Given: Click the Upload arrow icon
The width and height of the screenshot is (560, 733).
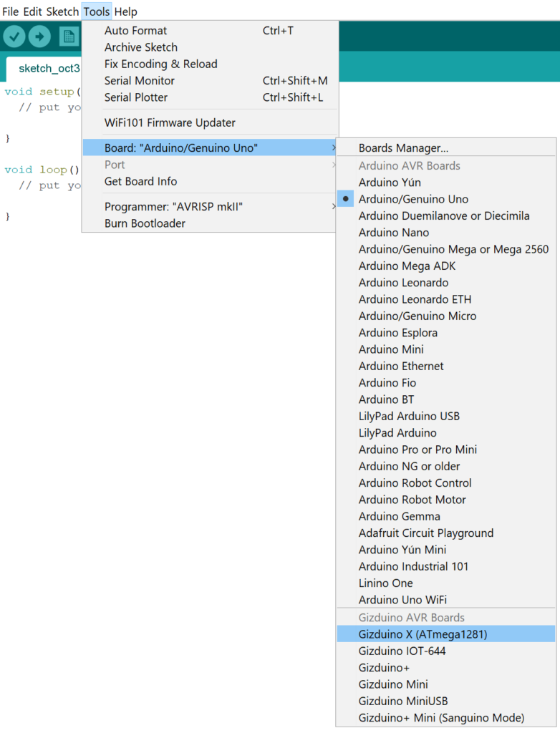Looking at the screenshot, I should [x=39, y=37].
